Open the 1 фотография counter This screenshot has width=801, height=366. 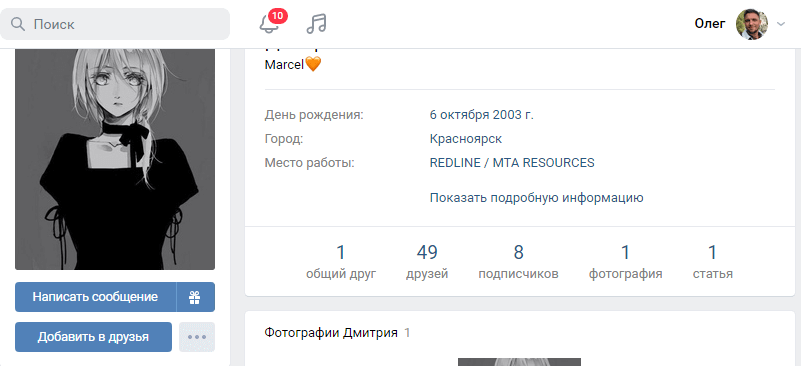(625, 262)
